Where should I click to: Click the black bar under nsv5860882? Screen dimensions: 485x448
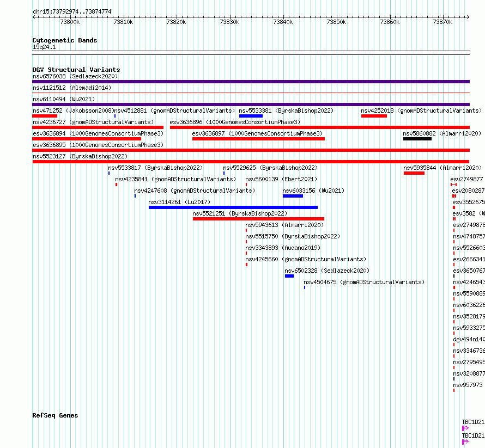[x=417, y=139]
